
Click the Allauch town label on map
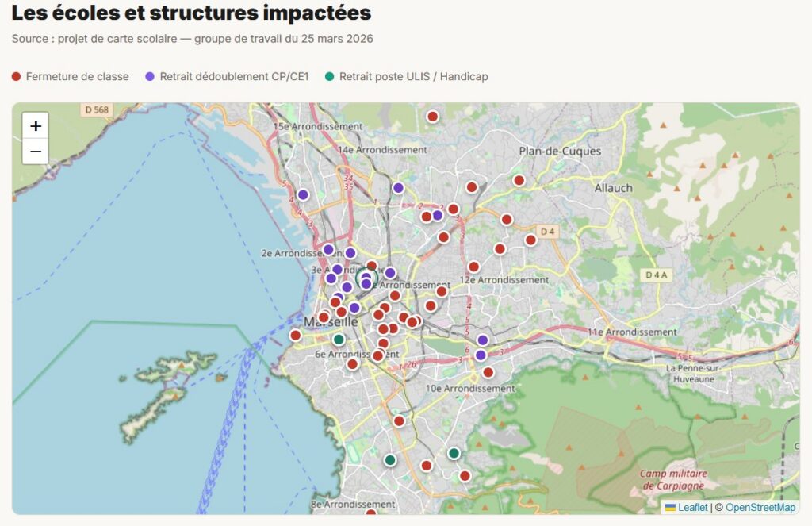point(614,188)
